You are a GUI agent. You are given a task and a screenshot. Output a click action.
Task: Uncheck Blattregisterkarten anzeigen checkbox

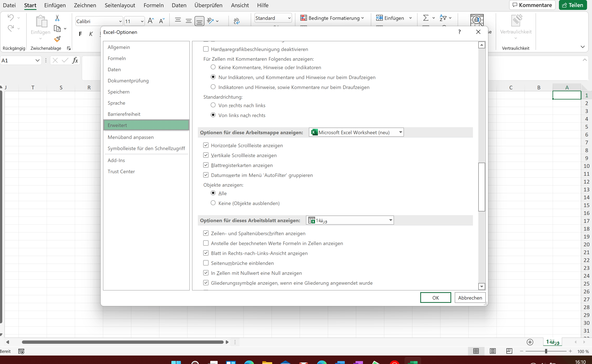pos(206,165)
